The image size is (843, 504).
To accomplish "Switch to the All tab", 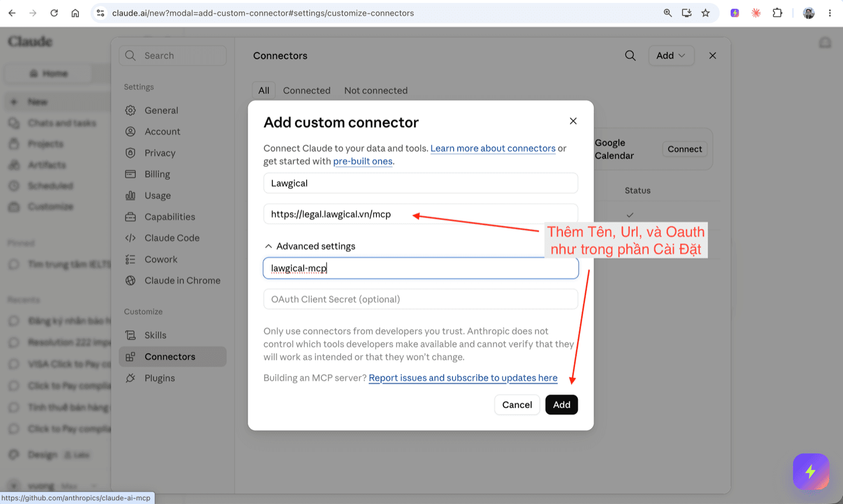I will tap(264, 90).
